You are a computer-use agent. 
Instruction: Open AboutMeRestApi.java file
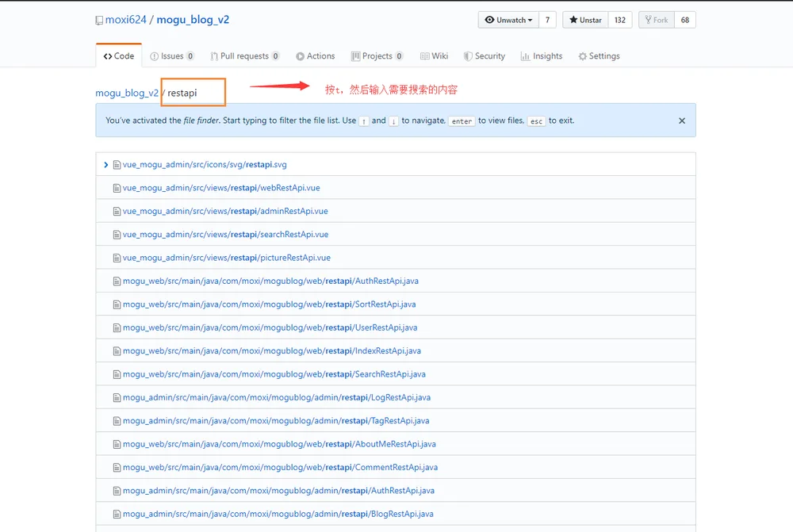click(x=279, y=444)
